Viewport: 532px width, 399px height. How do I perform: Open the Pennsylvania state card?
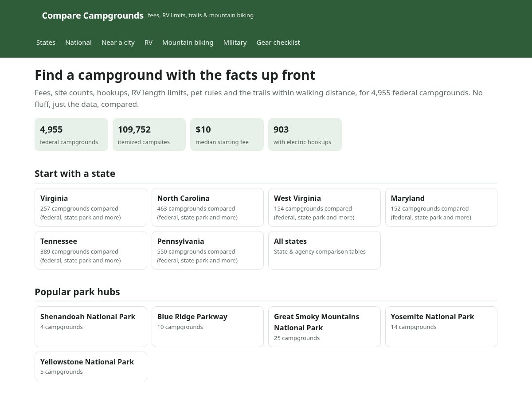(207, 250)
